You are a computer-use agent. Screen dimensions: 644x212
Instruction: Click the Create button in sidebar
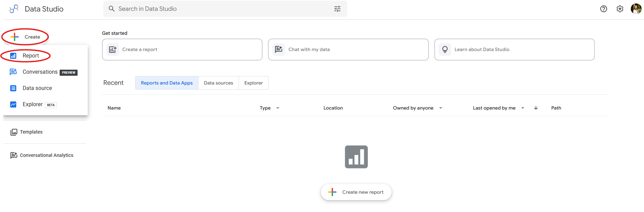click(25, 37)
